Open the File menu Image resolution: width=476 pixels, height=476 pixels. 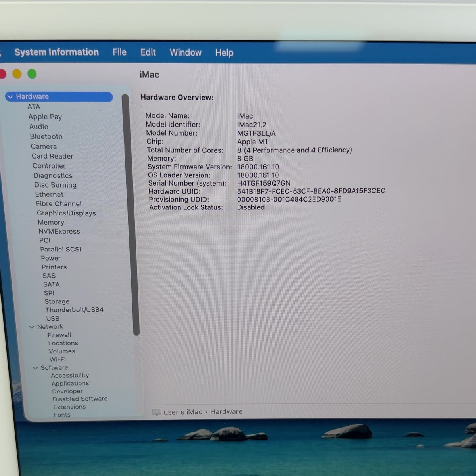(119, 52)
